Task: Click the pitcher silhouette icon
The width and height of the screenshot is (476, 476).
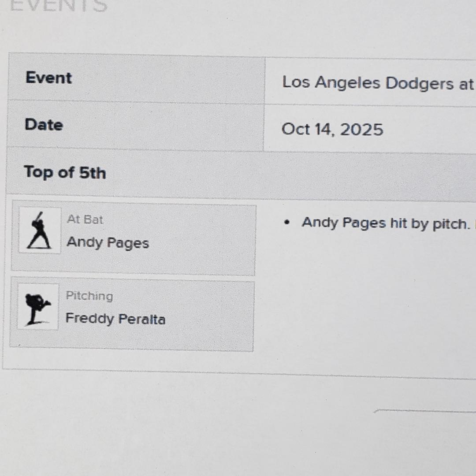Action: pyautogui.click(x=37, y=307)
